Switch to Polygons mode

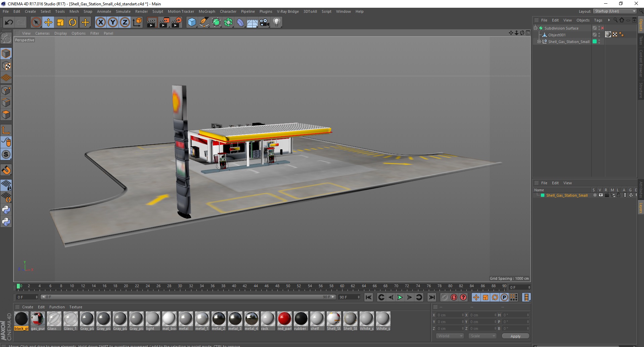click(x=6, y=115)
